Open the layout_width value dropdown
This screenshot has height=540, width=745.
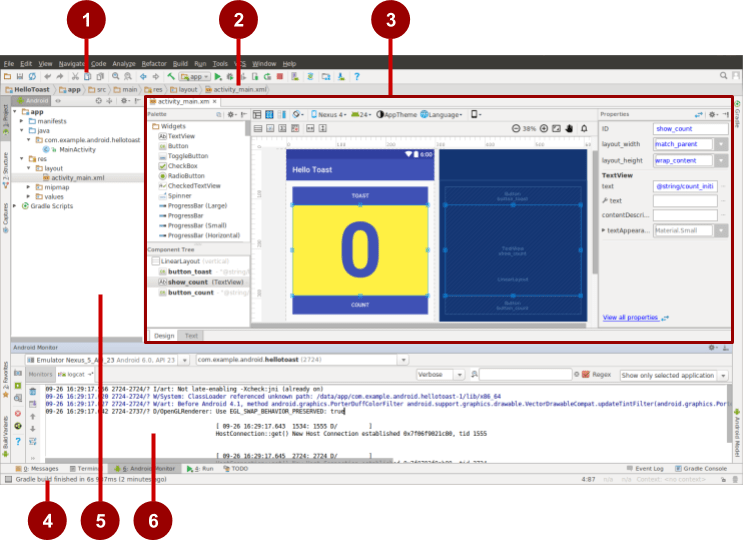click(x=721, y=144)
